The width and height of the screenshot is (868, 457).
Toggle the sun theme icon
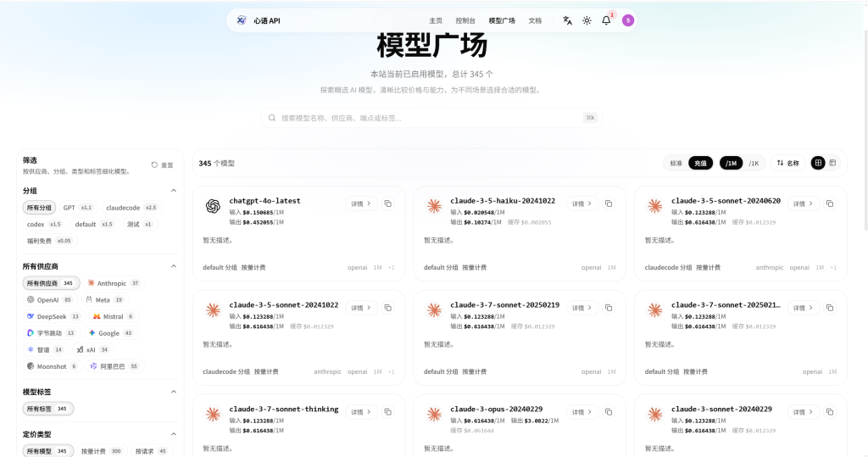[587, 20]
